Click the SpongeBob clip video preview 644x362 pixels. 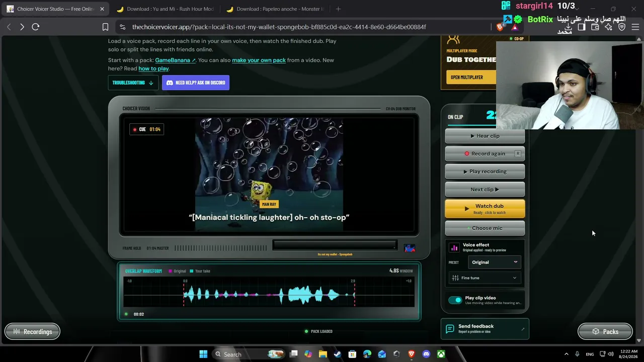point(269,174)
